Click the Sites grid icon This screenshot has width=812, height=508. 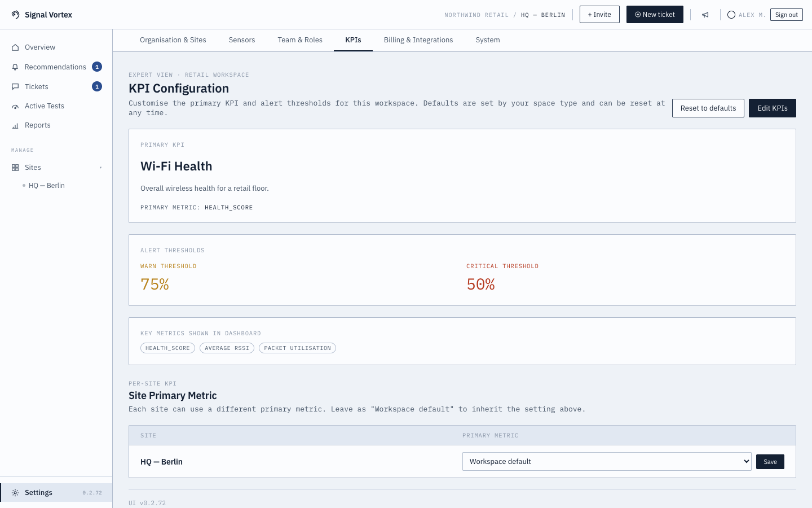click(15, 168)
